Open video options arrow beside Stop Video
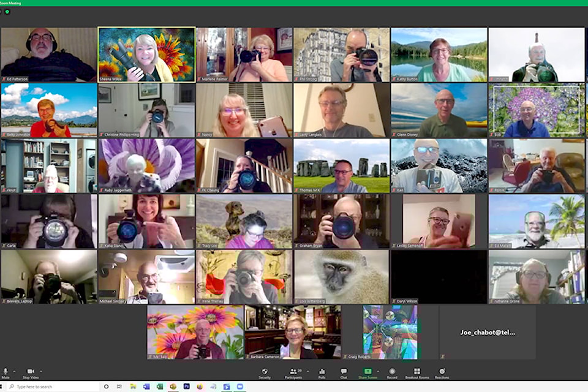 pyautogui.click(x=41, y=371)
